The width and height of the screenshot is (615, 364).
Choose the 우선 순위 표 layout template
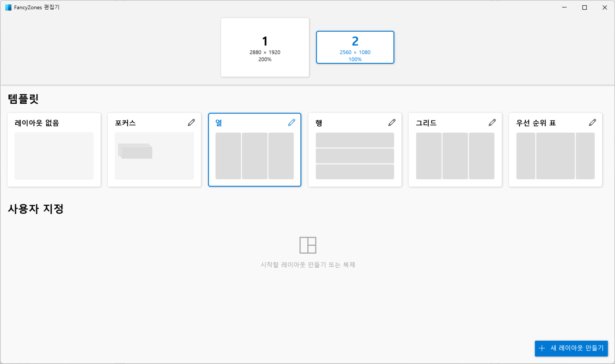555,150
